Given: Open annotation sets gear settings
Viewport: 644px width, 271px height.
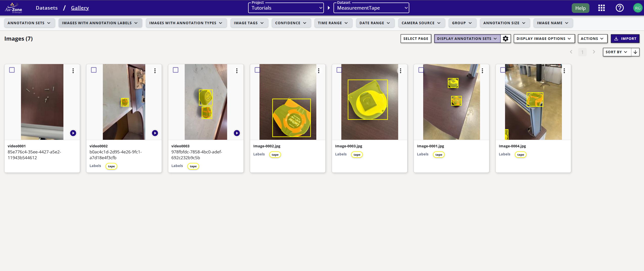Looking at the screenshot, I should click(x=505, y=39).
